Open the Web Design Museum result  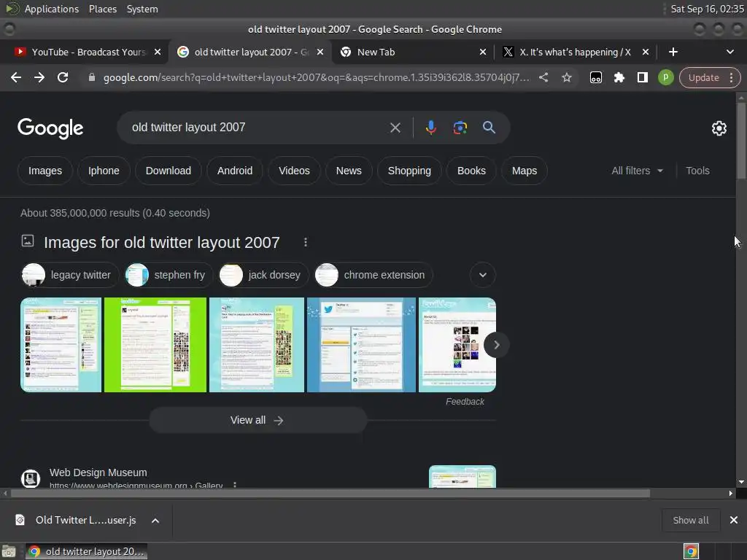[x=98, y=472]
